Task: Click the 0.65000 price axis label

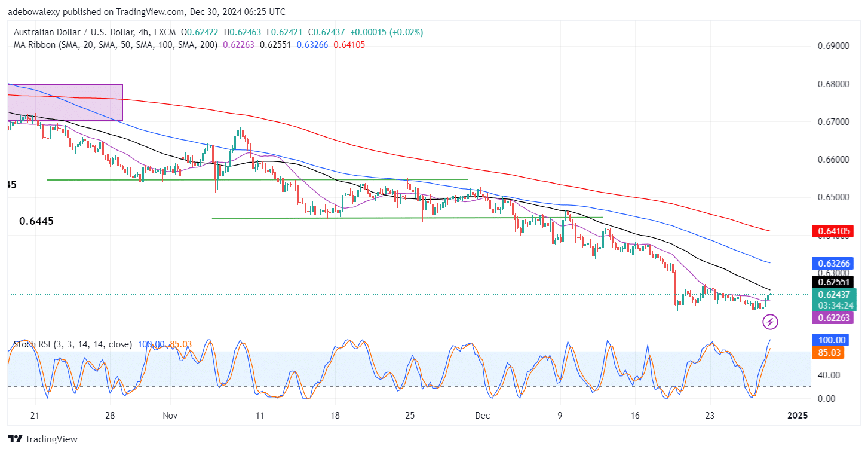Action: pyautogui.click(x=833, y=197)
